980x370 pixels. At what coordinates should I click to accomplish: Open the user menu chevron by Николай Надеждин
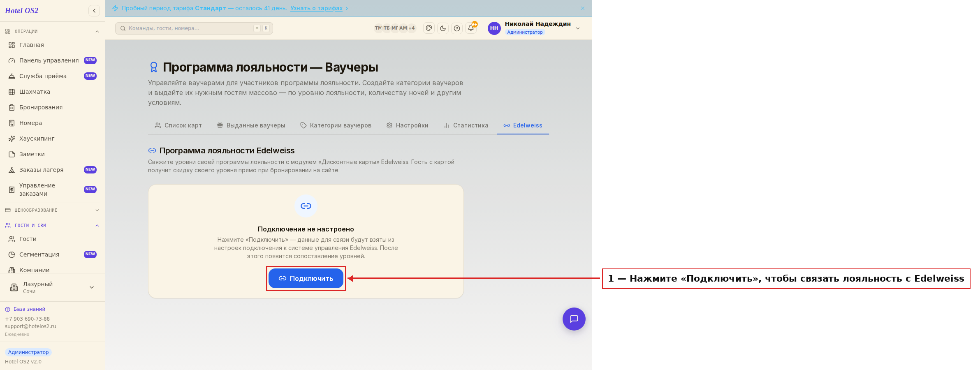coord(578,28)
